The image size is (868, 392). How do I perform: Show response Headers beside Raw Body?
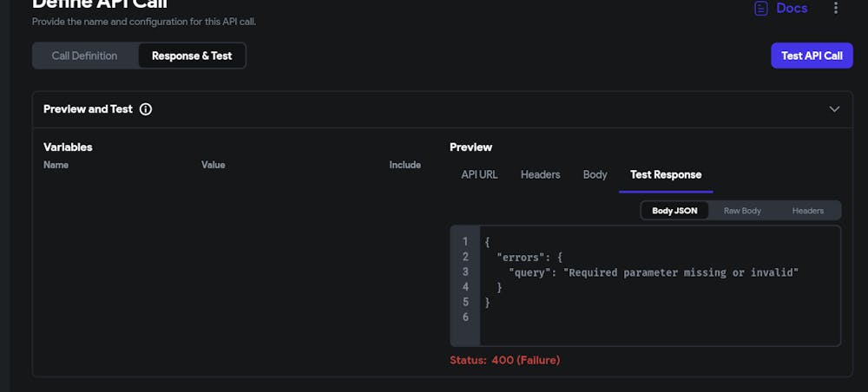(x=807, y=211)
